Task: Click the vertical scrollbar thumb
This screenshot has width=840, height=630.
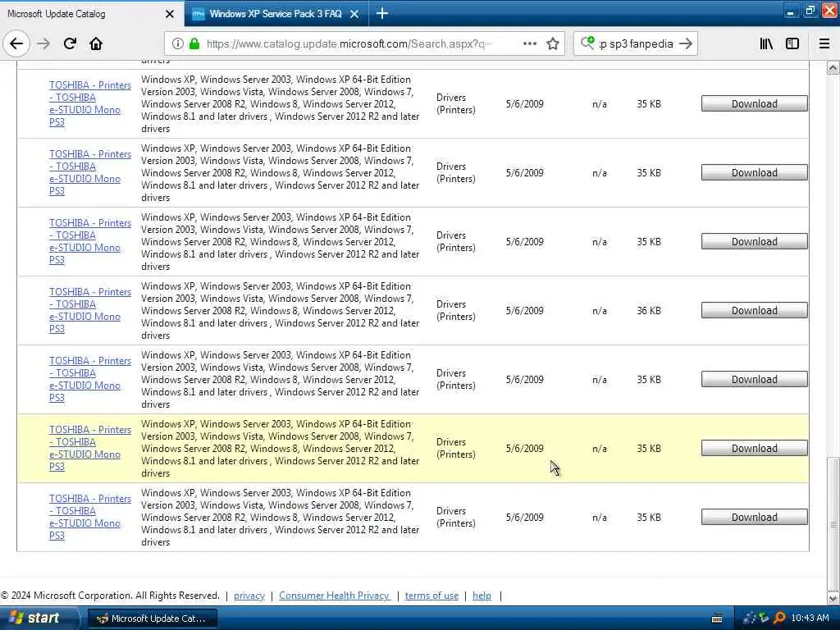Action: (833, 523)
